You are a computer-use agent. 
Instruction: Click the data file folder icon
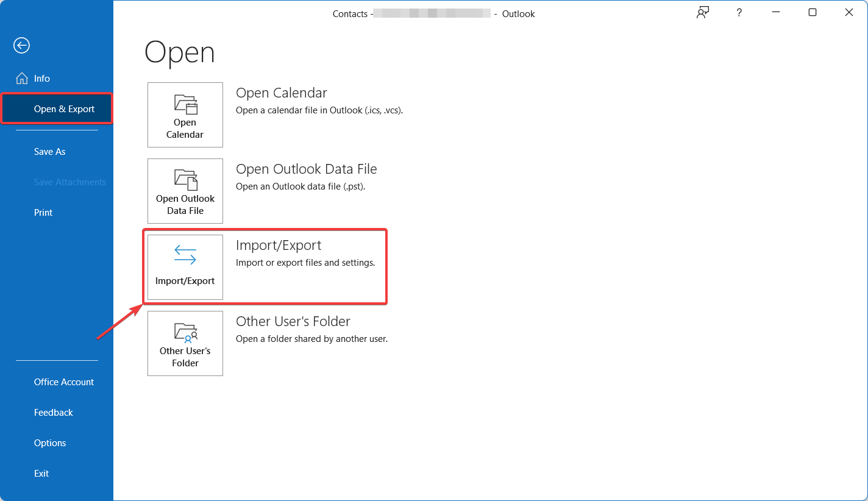tap(186, 180)
